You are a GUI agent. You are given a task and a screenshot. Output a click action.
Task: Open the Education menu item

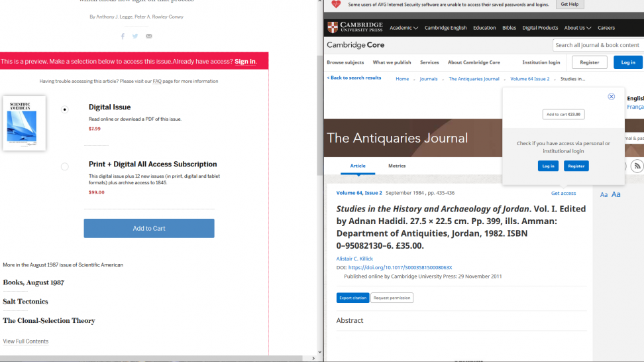(484, 28)
